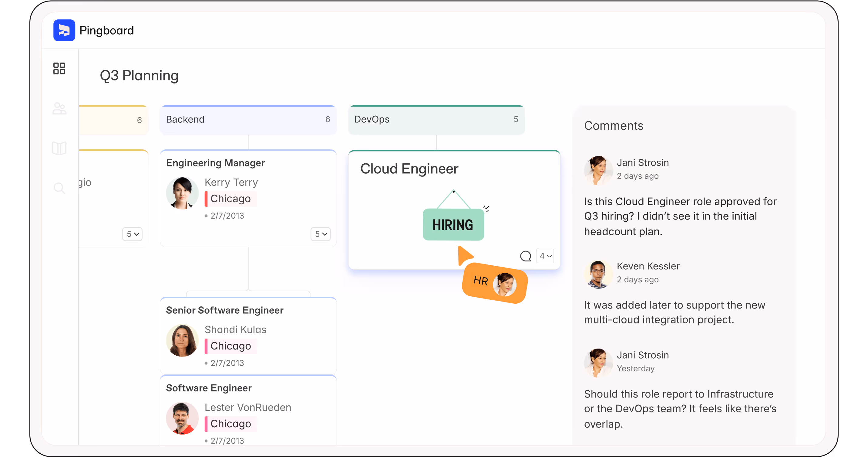
Task: Click Jani Strosin's name on first comment
Action: 643,162
